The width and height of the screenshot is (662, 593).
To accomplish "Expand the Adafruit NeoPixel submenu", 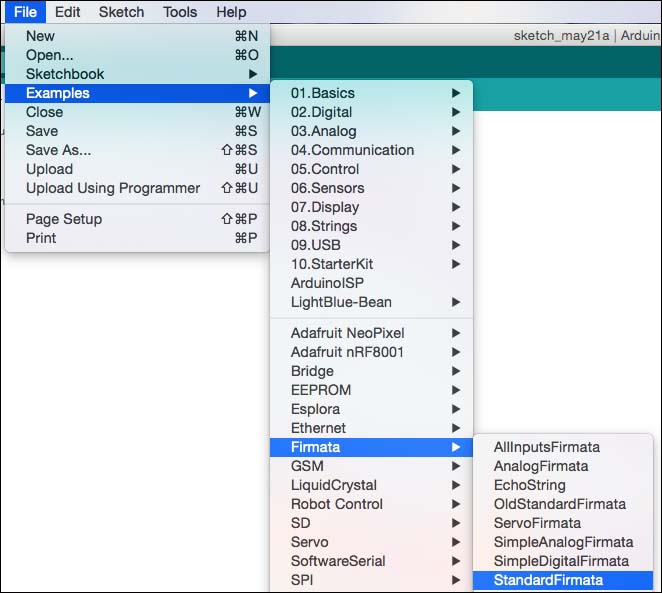I will (371, 333).
